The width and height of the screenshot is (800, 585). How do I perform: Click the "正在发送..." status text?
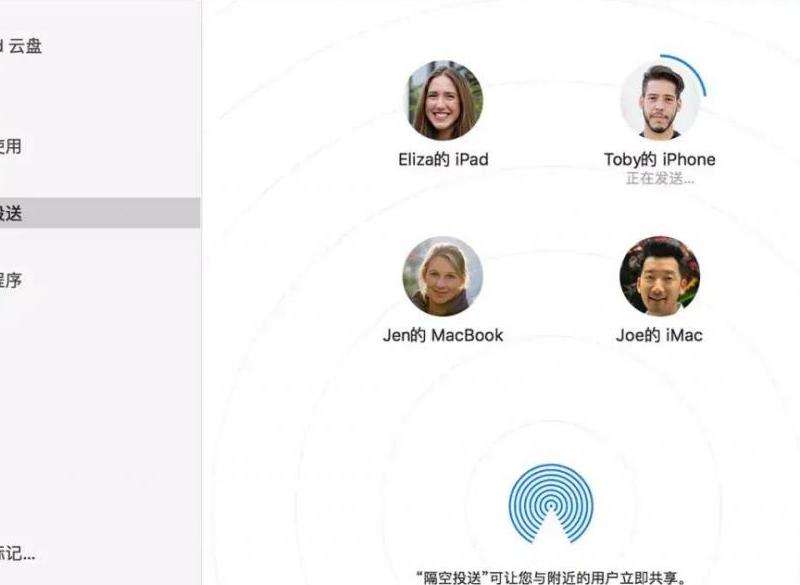click(x=660, y=179)
